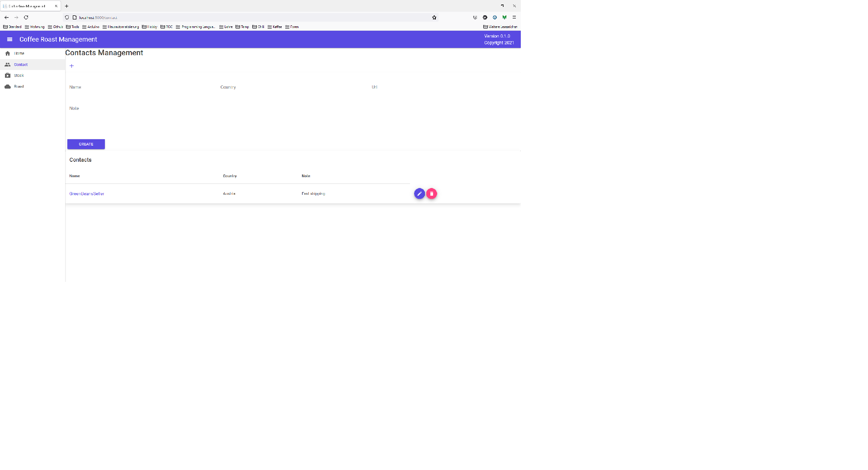Click the Country column header in Contacts table
Screen dimensions: 868x470
[x=230, y=176]
